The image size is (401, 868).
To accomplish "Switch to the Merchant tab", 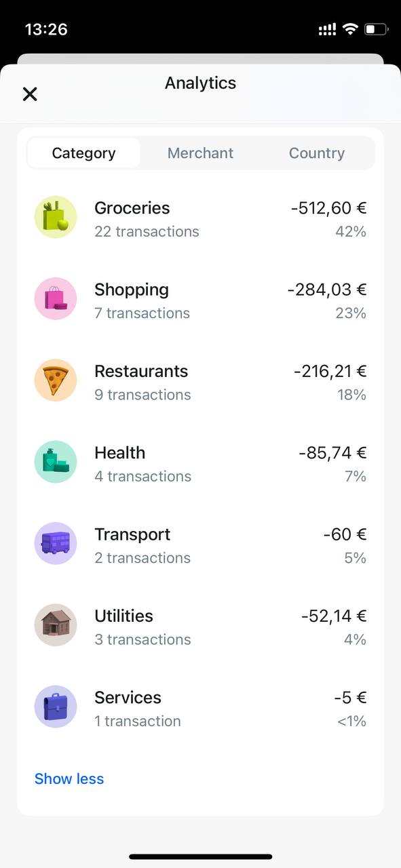I will pyautogui.click(x=200, y=153).
